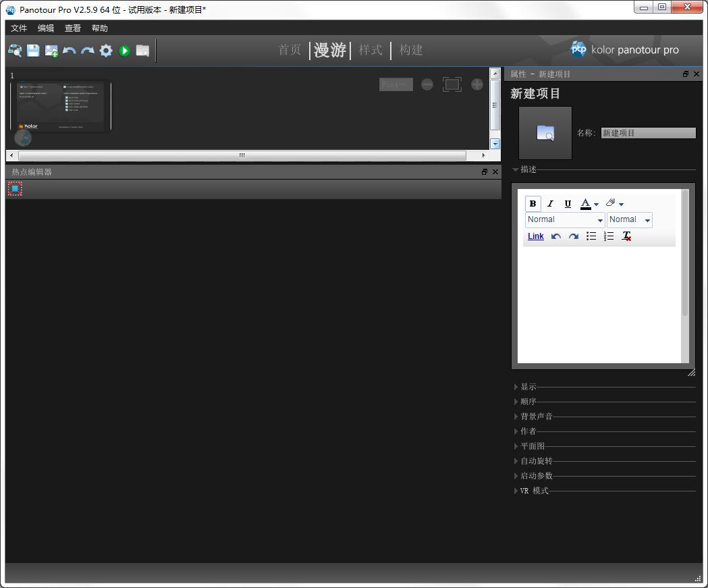Viewport: 708px width, 588px height.
Task: Toggle italic formatting in description editor
Action: click(550, 204)
